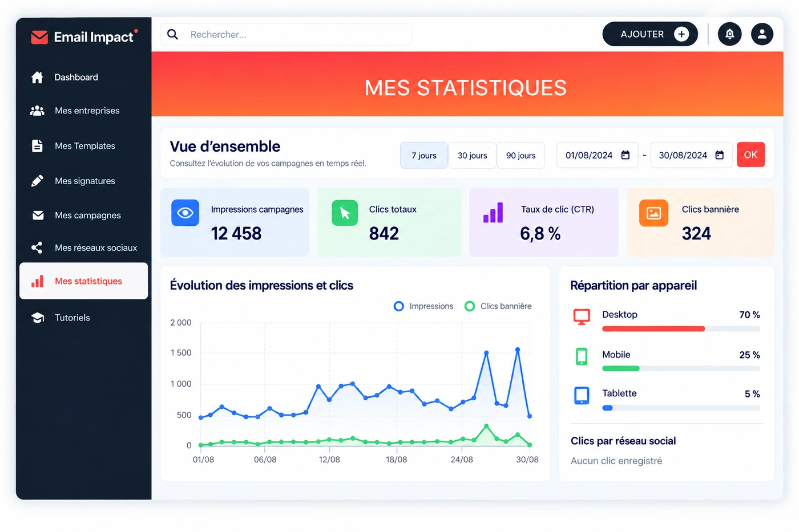Toggle Impressions series in chart legend

pyautogui.click(x=423, y=306)
